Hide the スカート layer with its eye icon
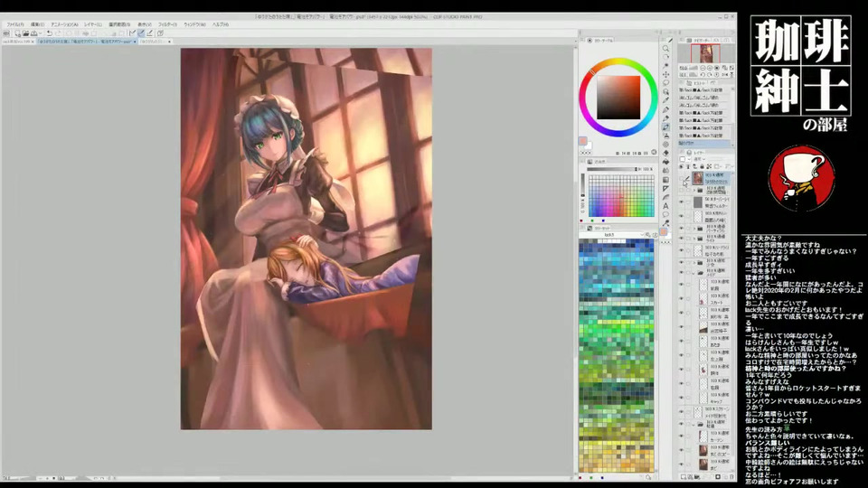Image resolution: width=868 pixels, height=488 pixels. point(681,298)
